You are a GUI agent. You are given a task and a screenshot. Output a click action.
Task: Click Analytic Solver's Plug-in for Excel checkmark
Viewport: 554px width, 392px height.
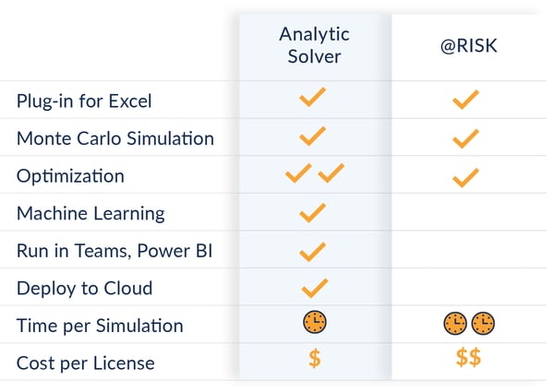click(x=314, y=97)
